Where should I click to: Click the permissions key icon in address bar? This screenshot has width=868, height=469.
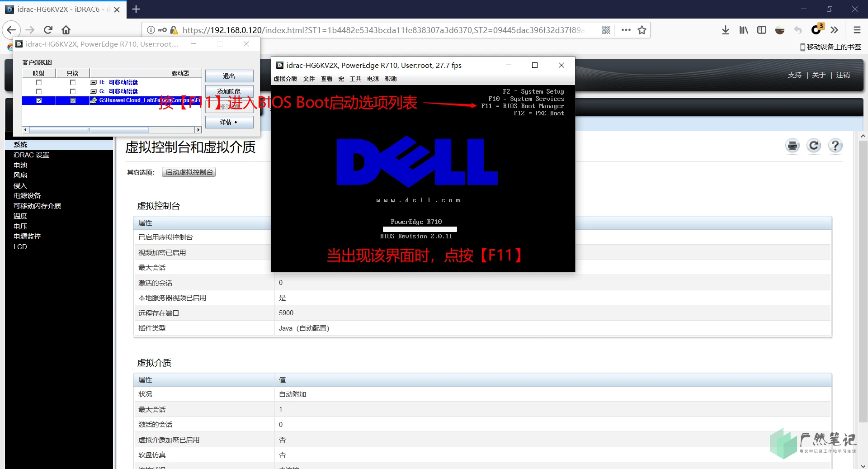click(162, 30)
